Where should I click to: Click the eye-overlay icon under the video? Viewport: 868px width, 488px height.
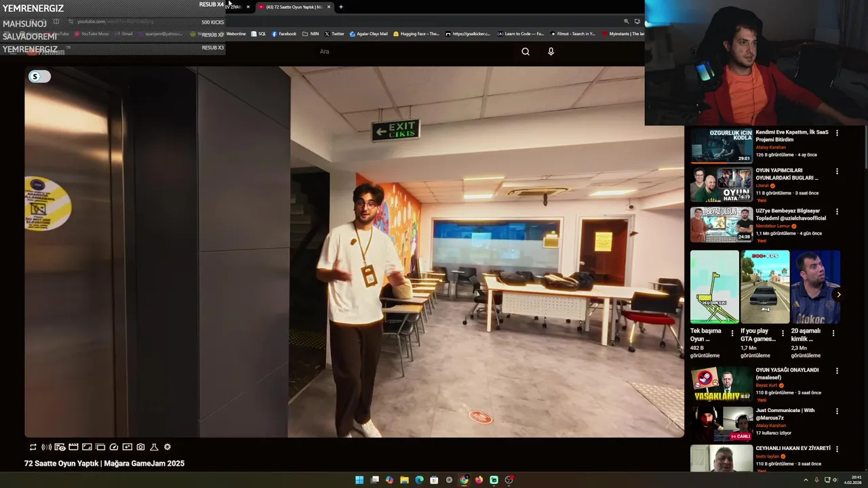[60, 447]
